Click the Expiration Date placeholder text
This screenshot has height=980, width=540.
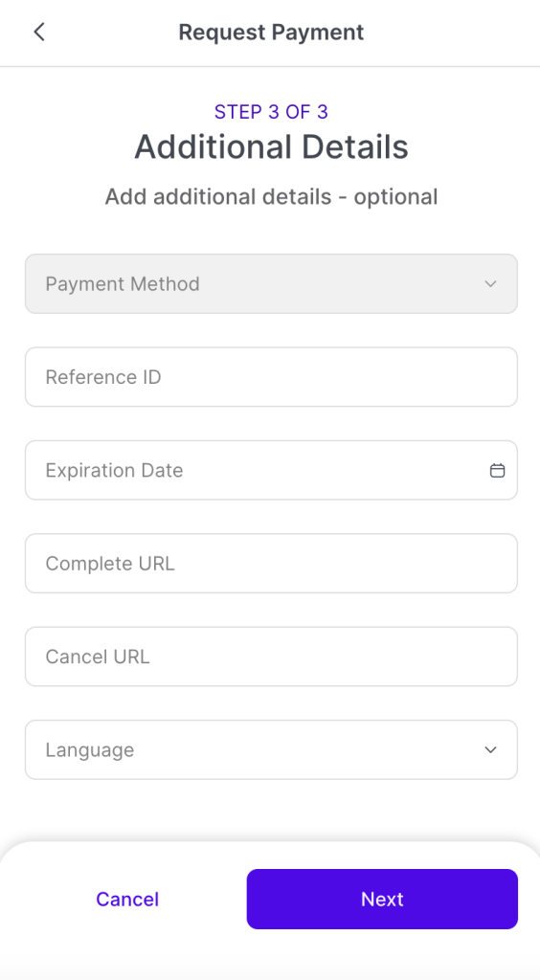(114, 470)
